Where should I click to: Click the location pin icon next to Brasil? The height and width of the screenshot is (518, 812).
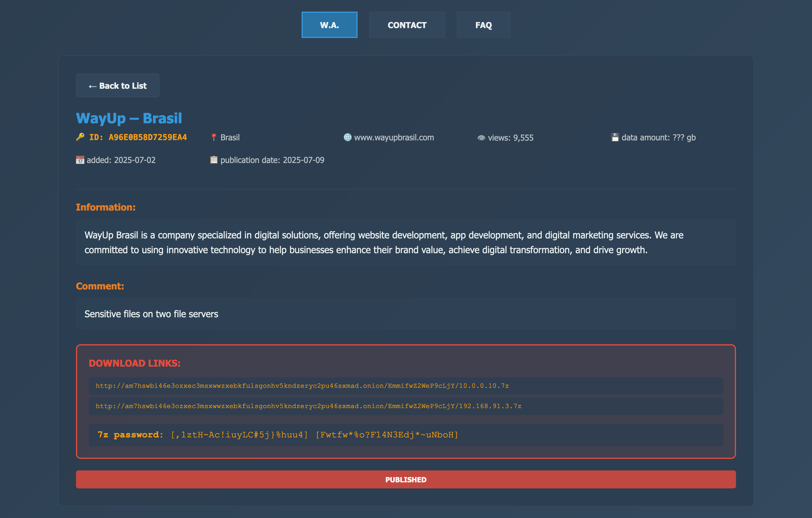point(214,137)
